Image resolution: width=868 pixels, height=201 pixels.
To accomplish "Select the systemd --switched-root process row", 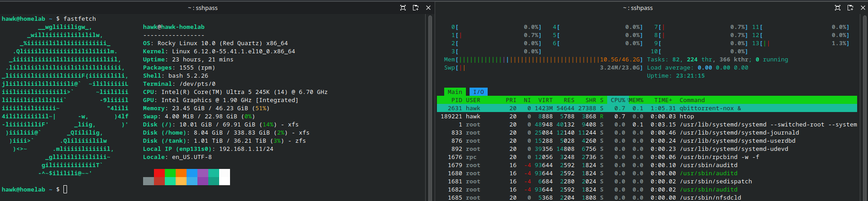I will pos(647,124).
